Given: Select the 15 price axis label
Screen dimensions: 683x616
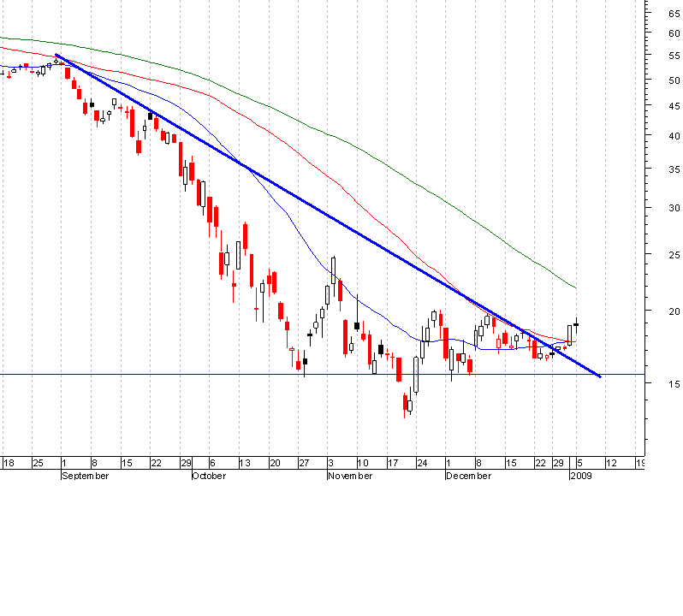Looking at the screenshot, I should coord(674,384).
